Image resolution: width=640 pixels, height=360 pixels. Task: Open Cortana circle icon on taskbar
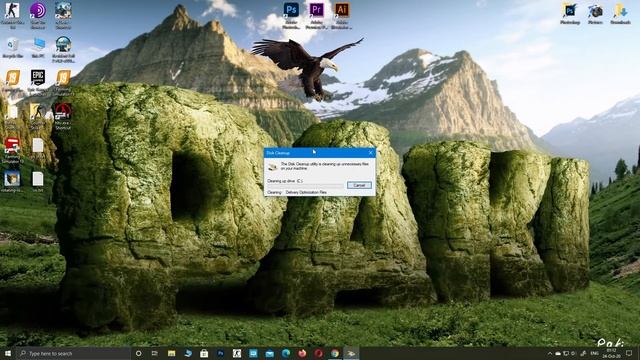point(138,353)
